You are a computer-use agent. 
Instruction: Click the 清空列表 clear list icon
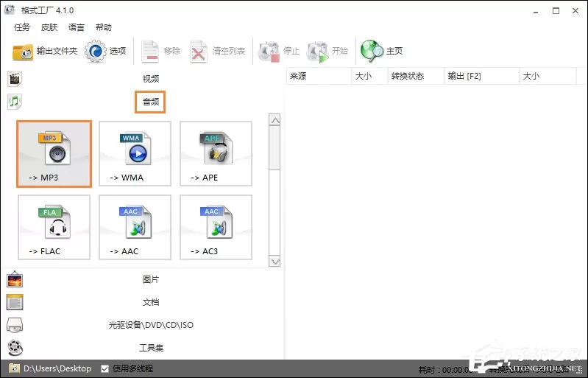pyautogui.click(x=199, y=52)
